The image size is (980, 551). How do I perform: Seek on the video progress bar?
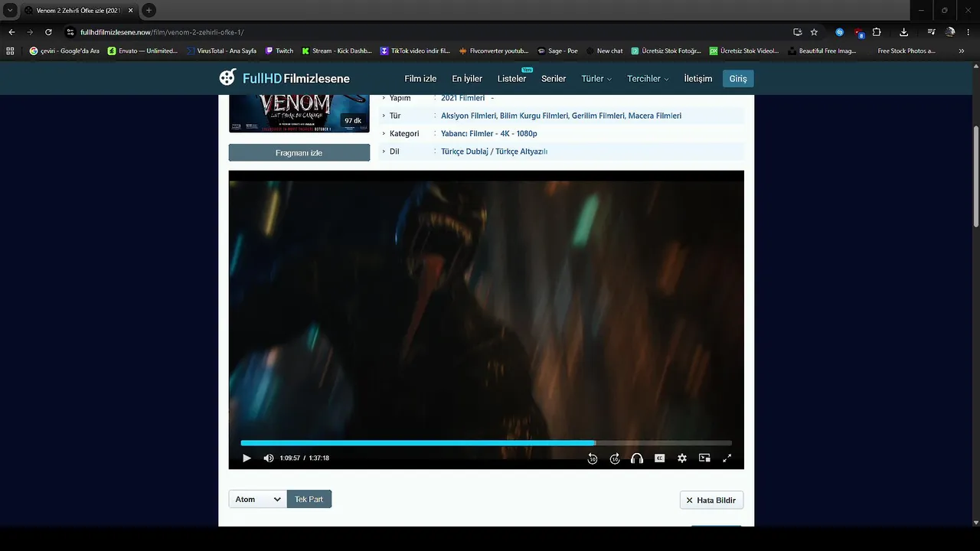[486, 443]
